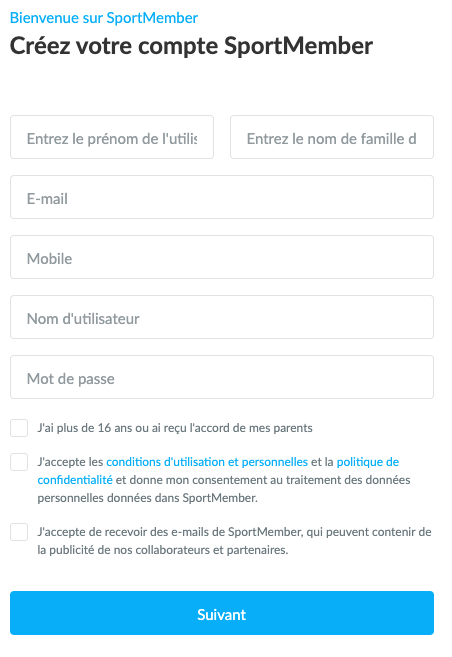Focus the Mobile phone number field
This screenshot has width=452, height=657.
(222, 257)
